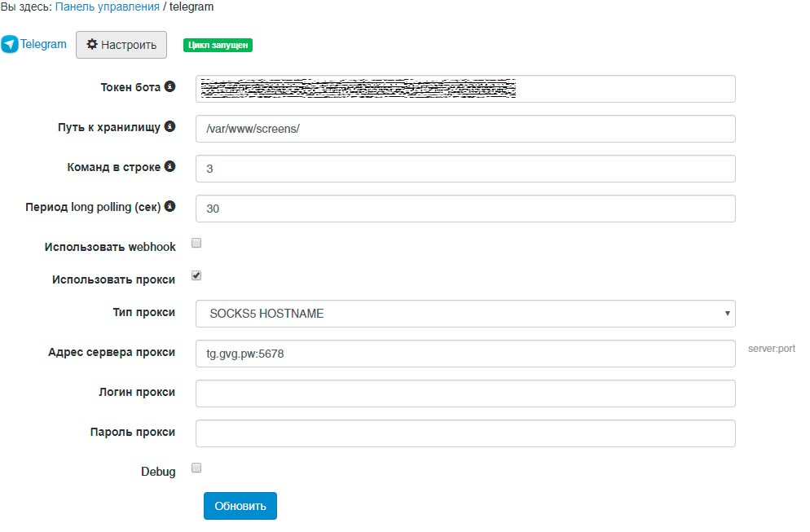
Task: Click the info icon next to Период long polling
Action: [x=169, y=207]
